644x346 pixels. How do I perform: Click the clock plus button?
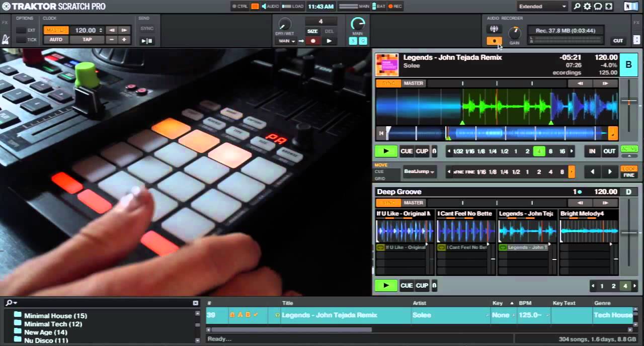click(124, 40)
